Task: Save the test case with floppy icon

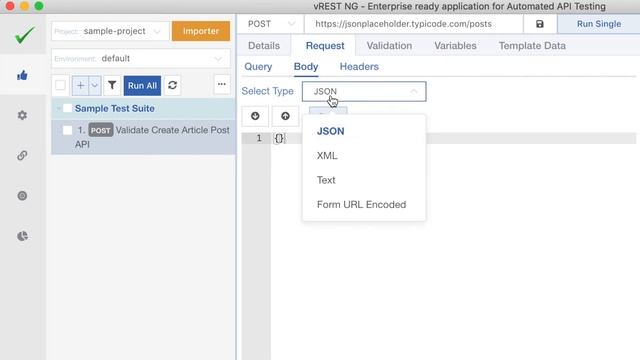Action: pyautogui.click(x=540, y=24)
